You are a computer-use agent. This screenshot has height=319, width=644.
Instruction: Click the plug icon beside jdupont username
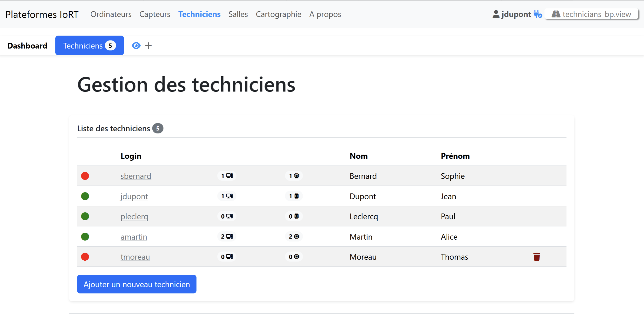tap(537, 14)
